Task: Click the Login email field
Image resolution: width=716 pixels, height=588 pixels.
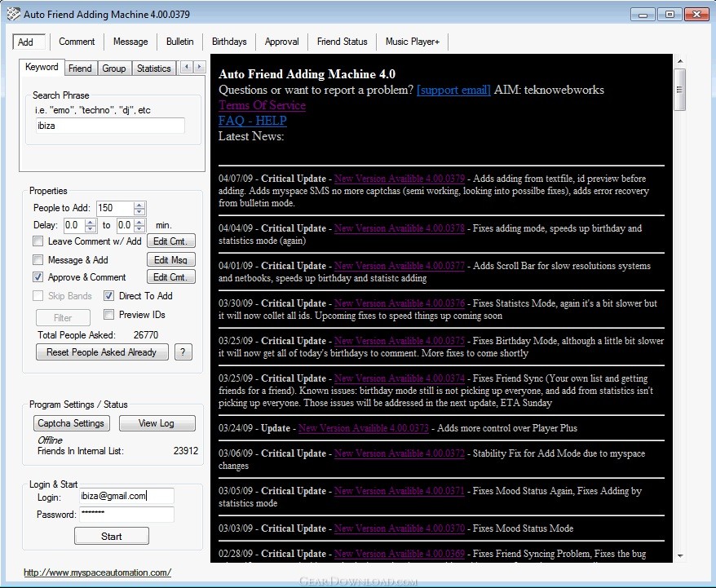Action: tap(126, 496)
